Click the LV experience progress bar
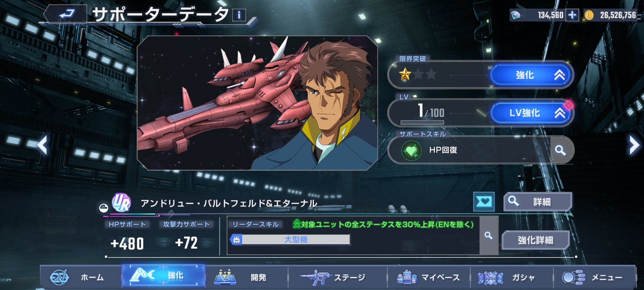Viewport: 644px width, 290px height. click(x=422, y=122)
